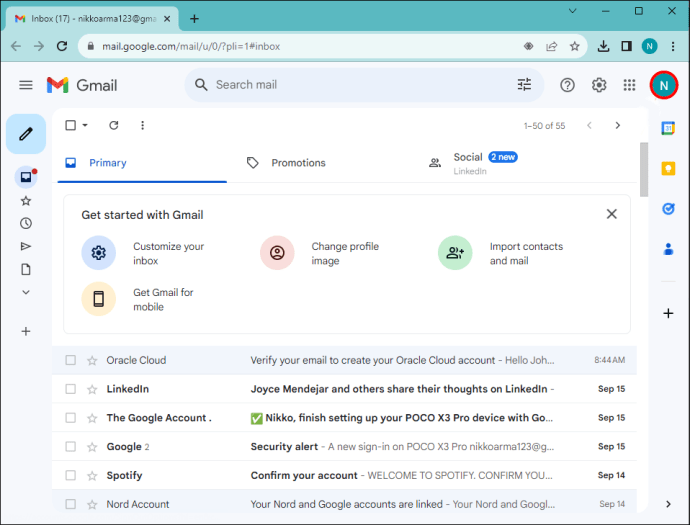
Task: Select the LinkedIn email checkbox
Action: (70, 389)
